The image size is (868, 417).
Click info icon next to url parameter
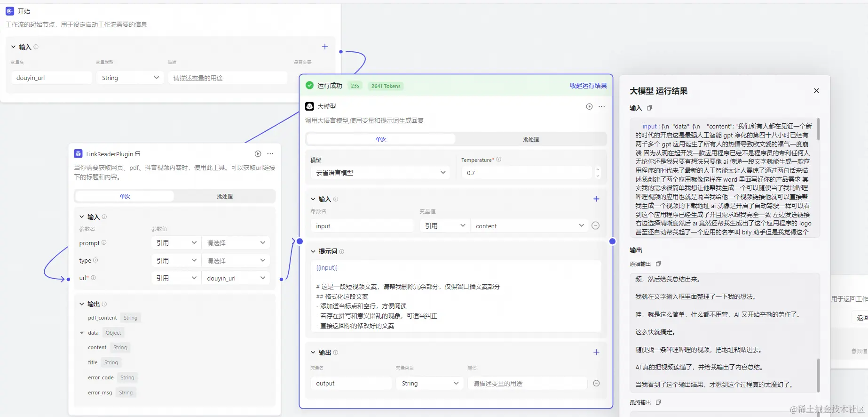click(93, 278)
